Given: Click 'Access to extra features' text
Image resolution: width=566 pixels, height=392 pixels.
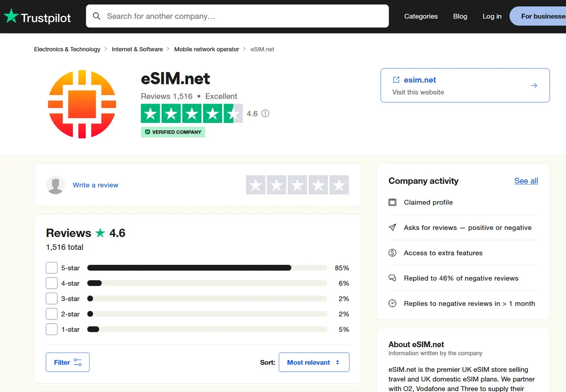Looking at the screenshot, I should tap(443, 253).
